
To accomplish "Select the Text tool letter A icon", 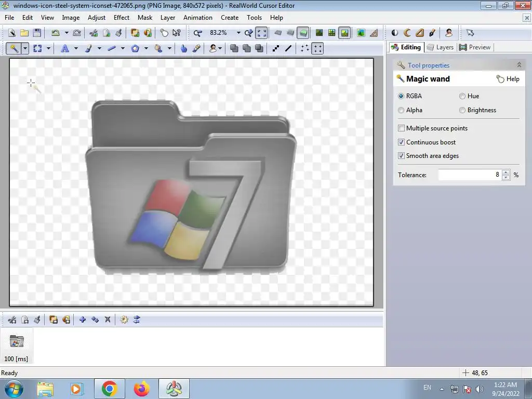I will click(x=64, y=48).
